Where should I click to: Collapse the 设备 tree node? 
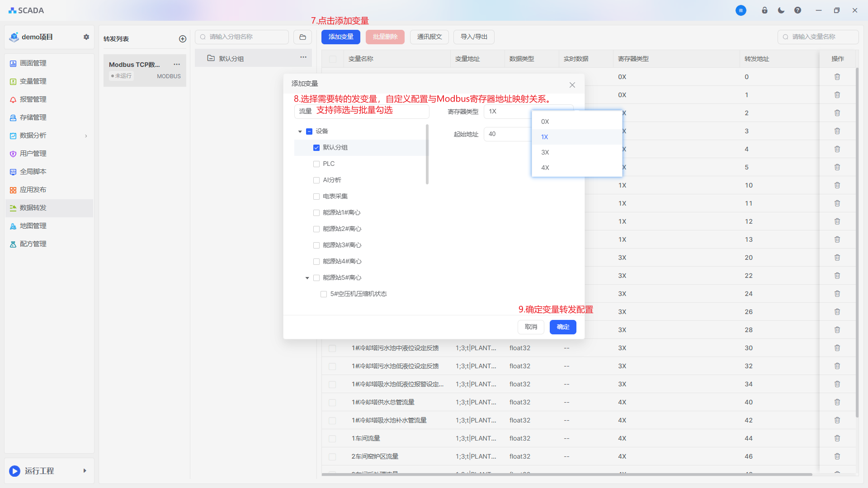(x=300, y=131)
